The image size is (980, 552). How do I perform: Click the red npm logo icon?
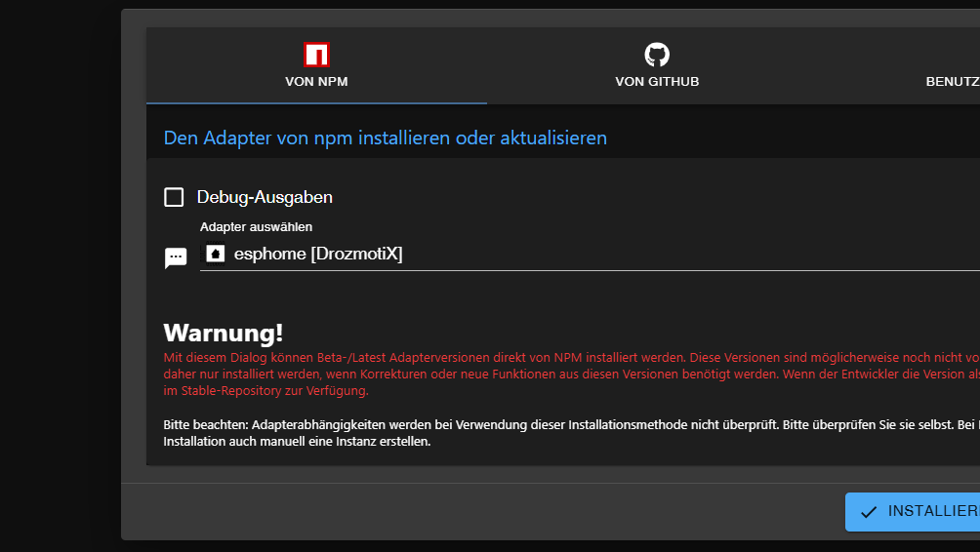(316, 55)
